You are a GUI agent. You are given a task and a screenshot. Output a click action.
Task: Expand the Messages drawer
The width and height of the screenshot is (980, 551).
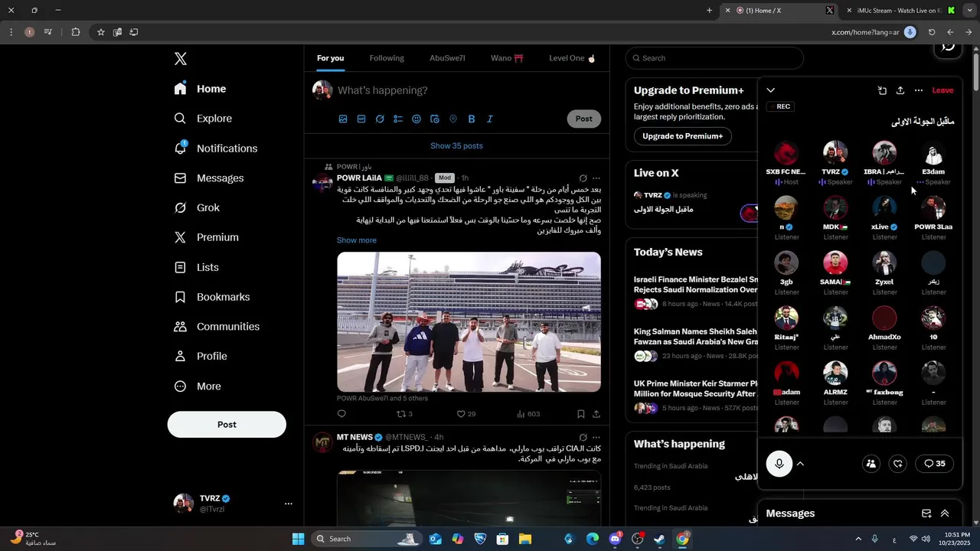pyautogui.click(x=945, y=514)
